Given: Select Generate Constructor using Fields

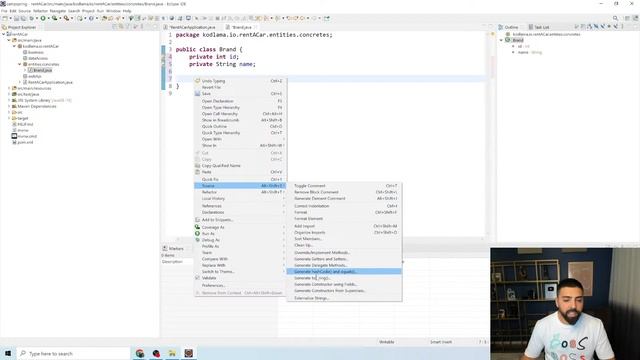Looking at the screenshot, I should point(344,284).
